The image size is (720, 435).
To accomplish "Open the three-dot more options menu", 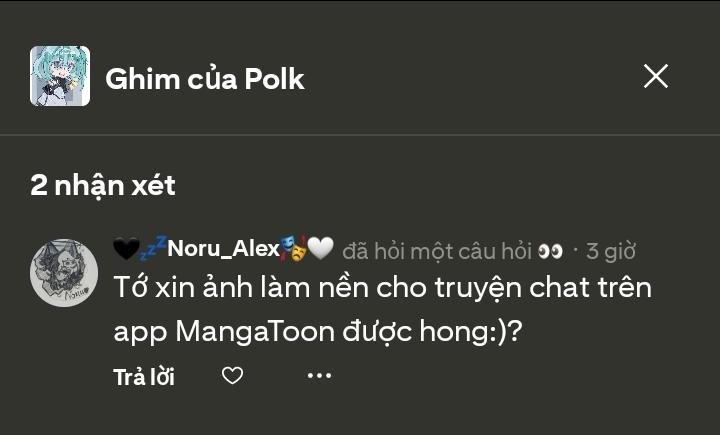I will point(319,376).
